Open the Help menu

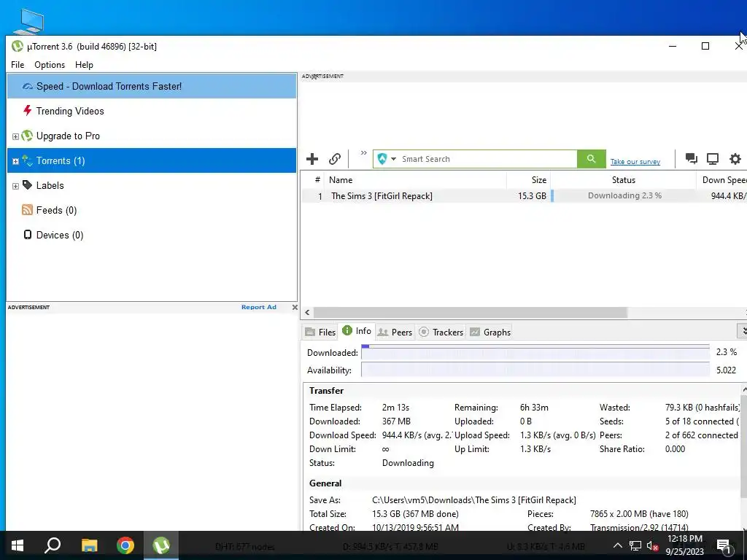pyautogui.click(x=85, y=65)
